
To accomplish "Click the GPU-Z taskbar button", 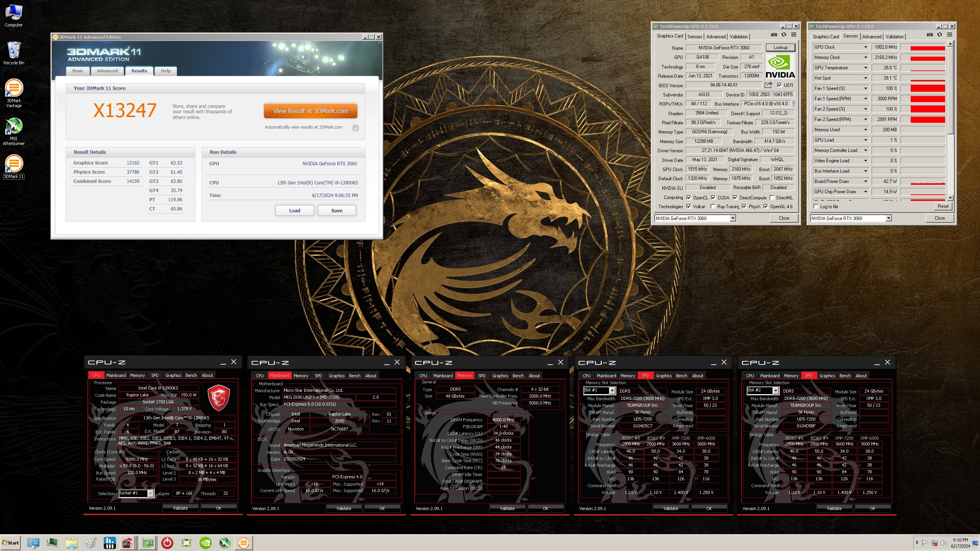I will coord(148,543).
